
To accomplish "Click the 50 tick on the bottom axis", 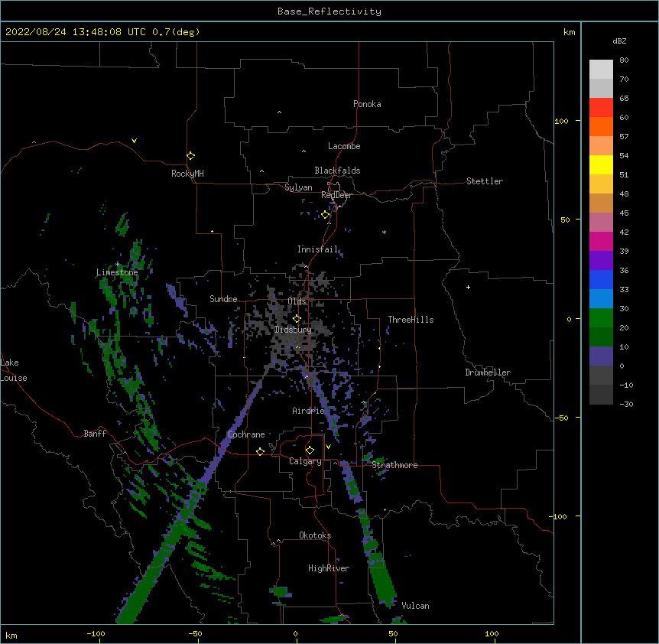I will [393, 633].
